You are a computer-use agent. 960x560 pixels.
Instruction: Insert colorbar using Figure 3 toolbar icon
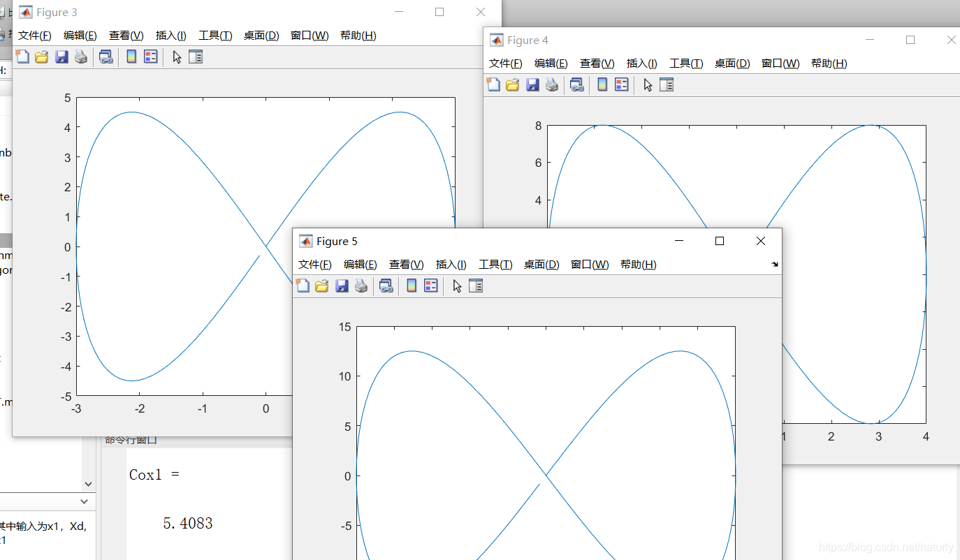(x=131, y=57)
